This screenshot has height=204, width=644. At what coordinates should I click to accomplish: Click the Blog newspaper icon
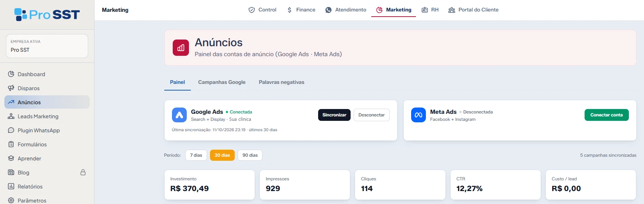(x=11, y=172)
